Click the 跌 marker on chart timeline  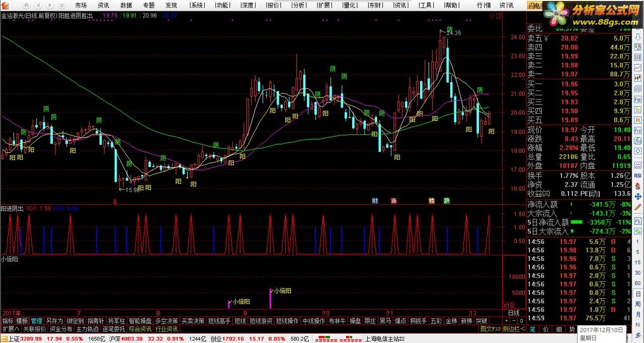447,201
